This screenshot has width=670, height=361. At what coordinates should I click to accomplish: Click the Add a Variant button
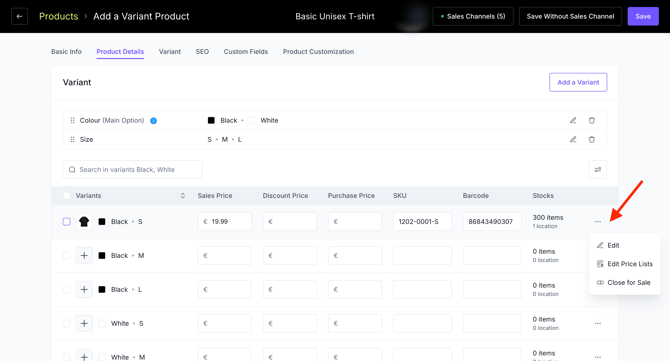coord(578,82)
